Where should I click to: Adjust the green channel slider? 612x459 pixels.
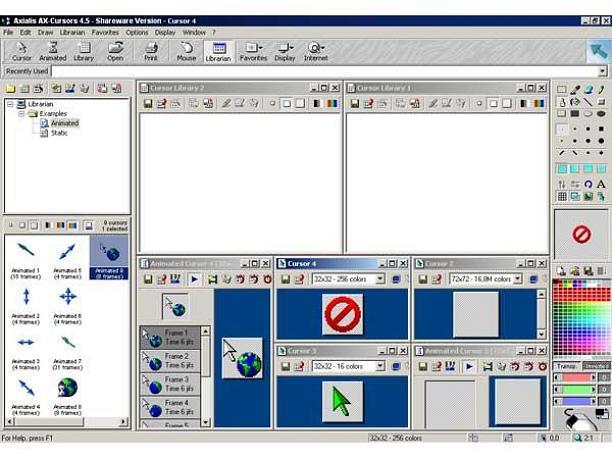[x=575, y=390]
